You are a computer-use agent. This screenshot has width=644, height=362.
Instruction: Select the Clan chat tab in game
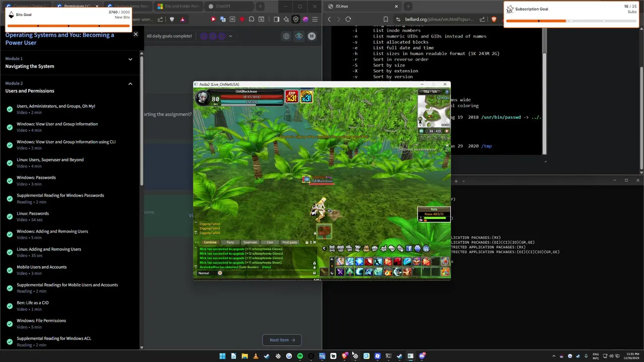pos(270,242)
